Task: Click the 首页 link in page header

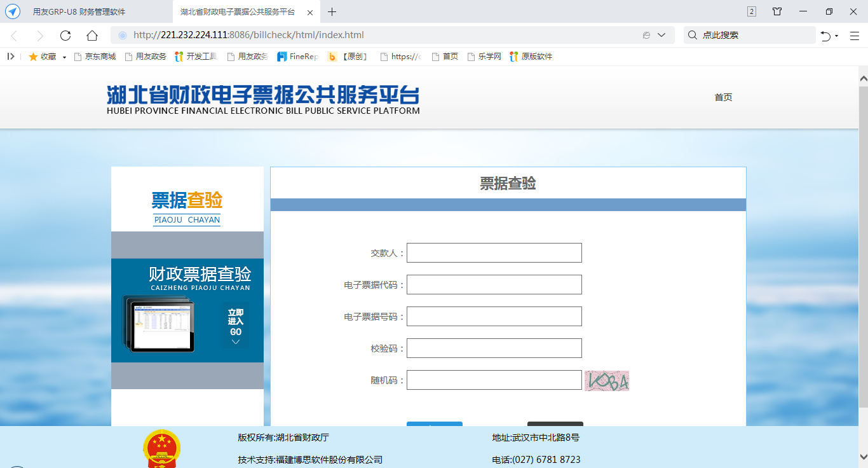Action: 723,97
